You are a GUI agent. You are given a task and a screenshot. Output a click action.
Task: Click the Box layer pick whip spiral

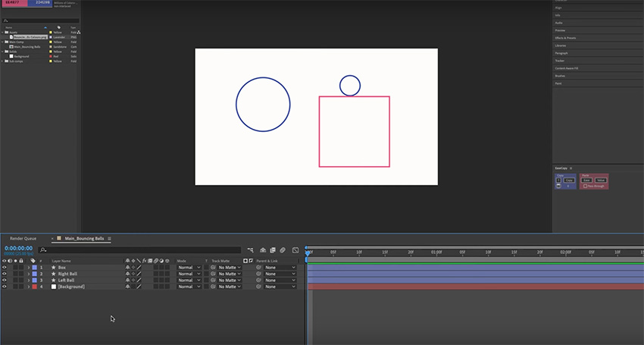tap(259, 268)
